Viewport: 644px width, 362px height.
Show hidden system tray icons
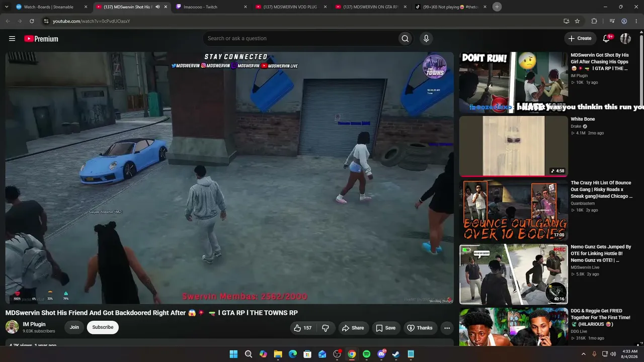point(584,354)
